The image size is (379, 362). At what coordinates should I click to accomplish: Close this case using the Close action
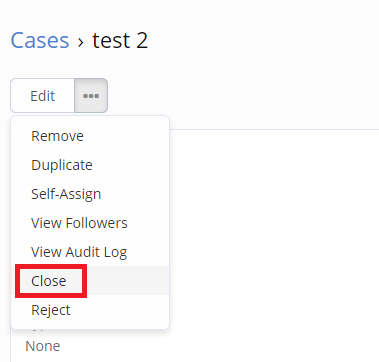point(90,281)
